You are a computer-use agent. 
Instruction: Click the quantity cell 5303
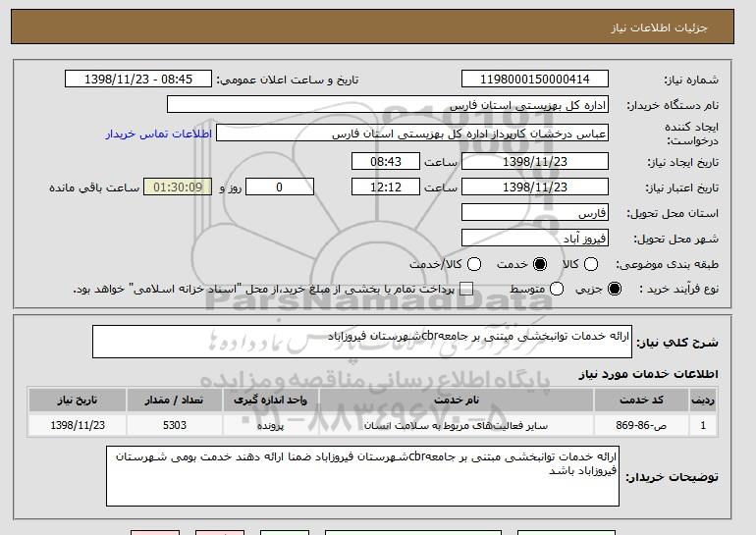tap(174, 425)
